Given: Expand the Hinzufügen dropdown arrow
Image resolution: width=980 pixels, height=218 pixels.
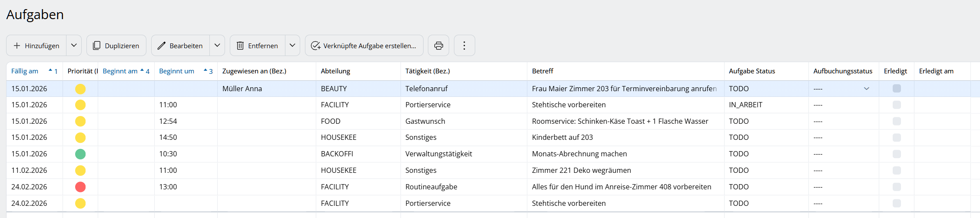Looking at the screenshot, I should pyautogui.click(x=74, y=46).
